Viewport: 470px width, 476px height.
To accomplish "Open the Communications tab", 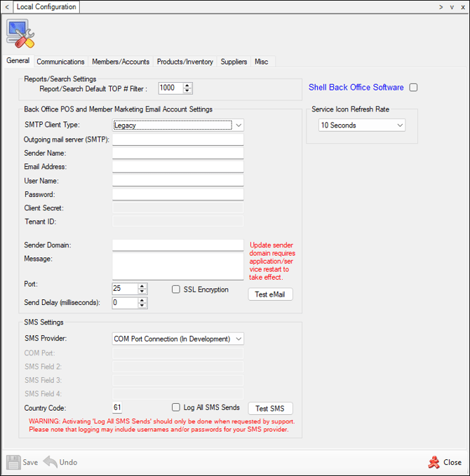I will tap(60, 62).
